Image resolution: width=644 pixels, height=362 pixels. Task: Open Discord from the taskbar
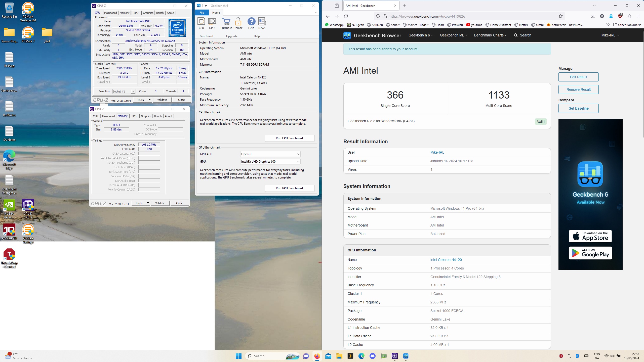pos(373,356)
